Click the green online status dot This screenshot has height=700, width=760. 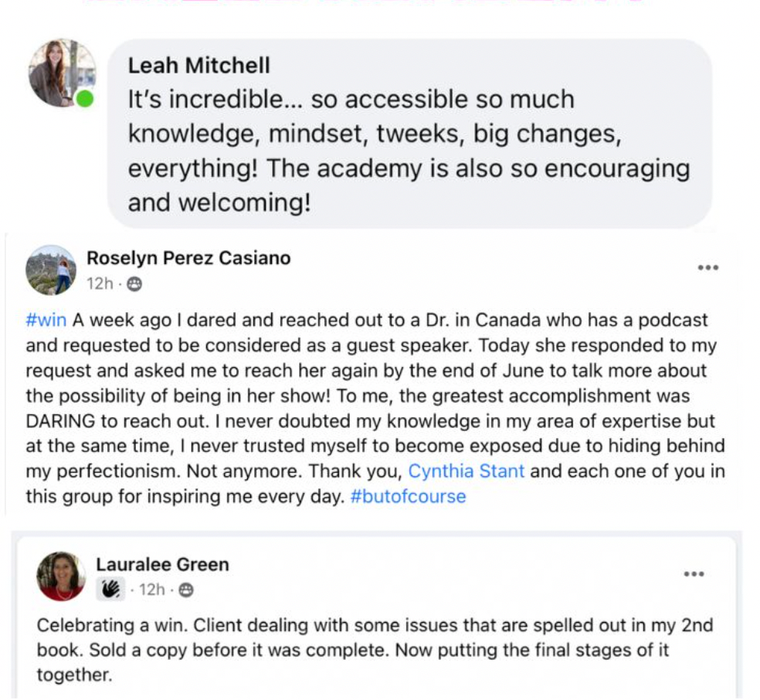(x=85, y=99)
